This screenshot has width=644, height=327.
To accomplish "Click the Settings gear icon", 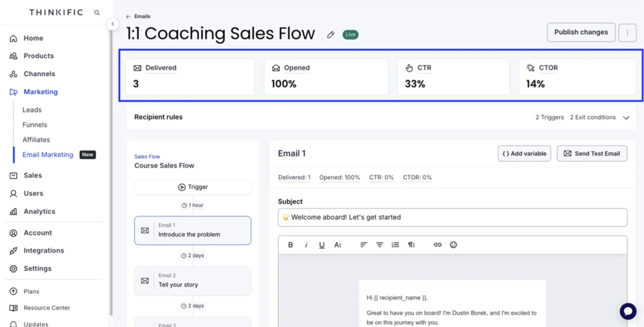I will [x=13, y=269].
